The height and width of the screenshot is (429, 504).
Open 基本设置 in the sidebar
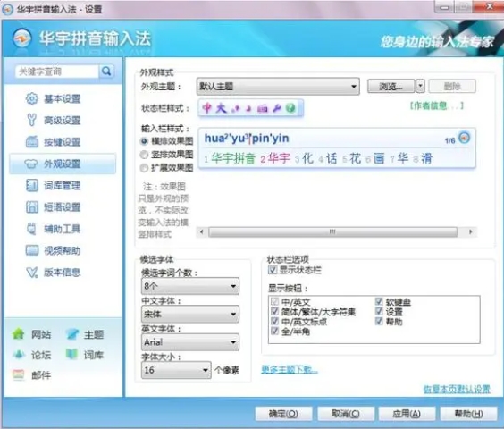coord(63,98)
